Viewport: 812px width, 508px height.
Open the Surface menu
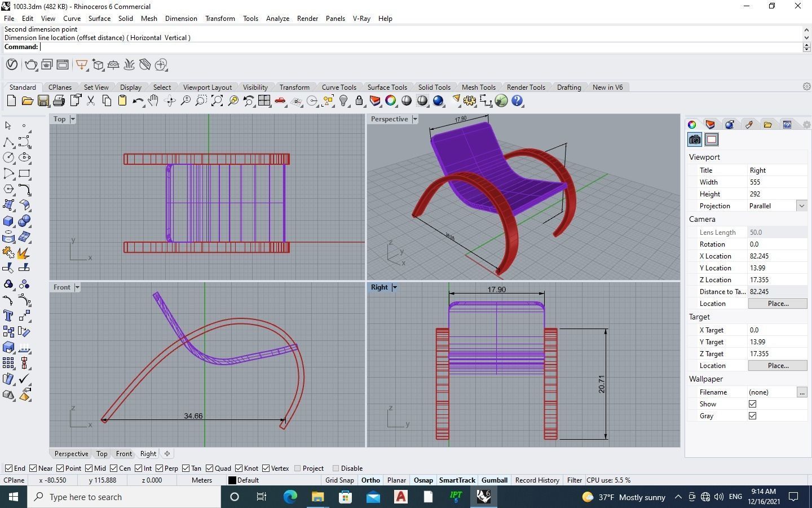[x=99, y=19]
